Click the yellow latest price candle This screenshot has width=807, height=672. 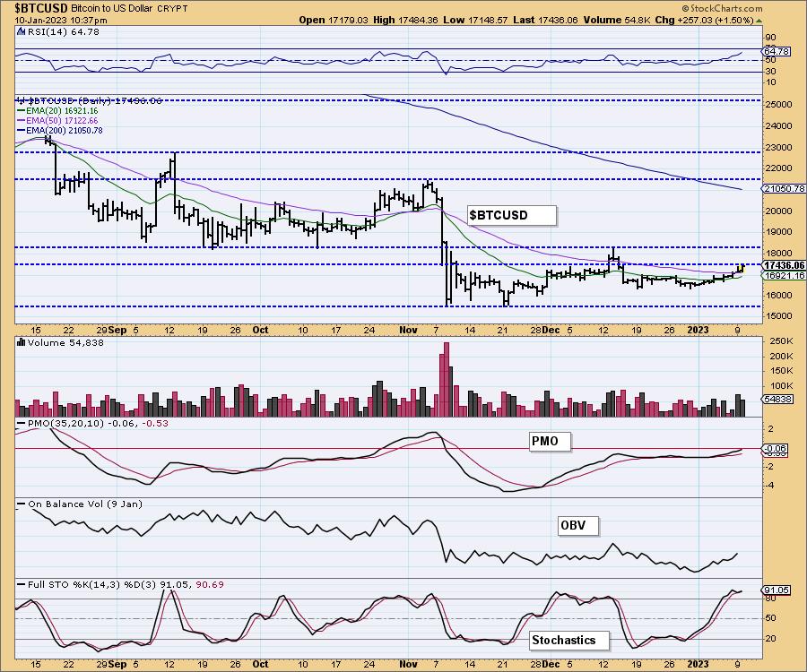point(742,268)
